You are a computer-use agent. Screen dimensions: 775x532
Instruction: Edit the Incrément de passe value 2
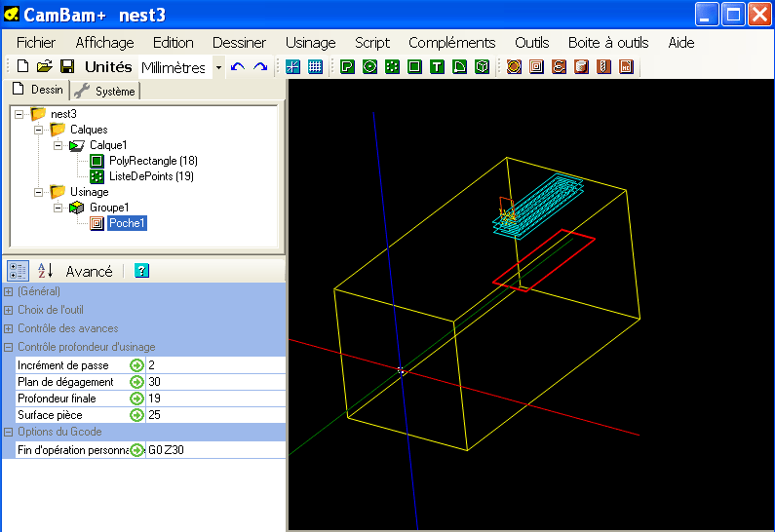[215, 365]
